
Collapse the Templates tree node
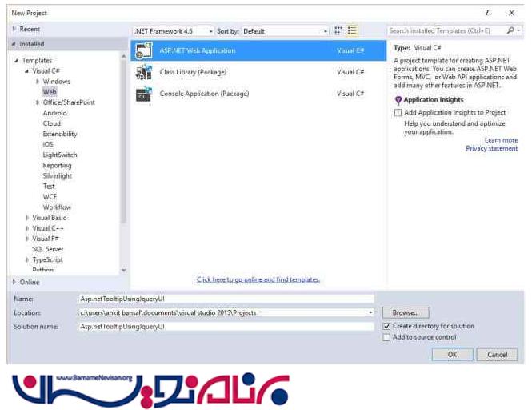pos(16,61)
